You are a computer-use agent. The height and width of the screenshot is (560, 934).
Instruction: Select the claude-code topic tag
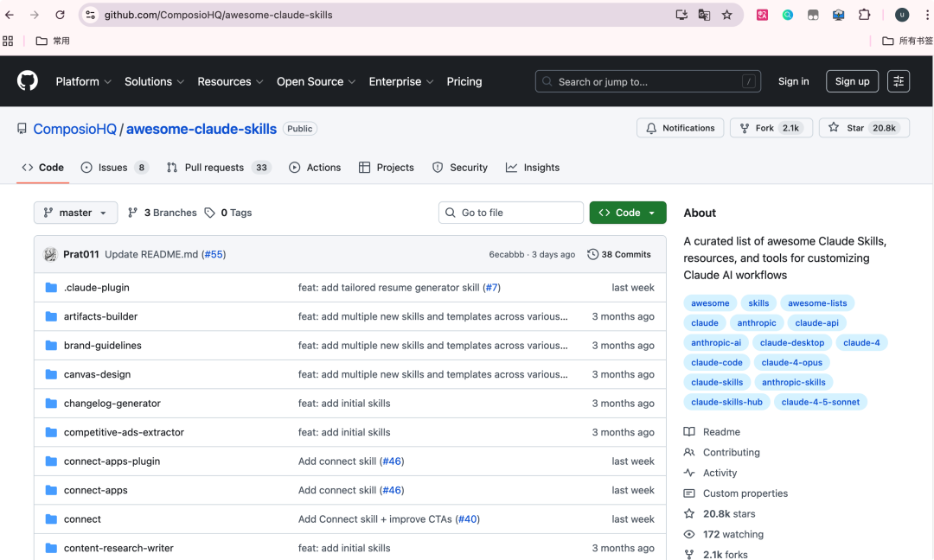pyautogui.click(x=717, y=363)
